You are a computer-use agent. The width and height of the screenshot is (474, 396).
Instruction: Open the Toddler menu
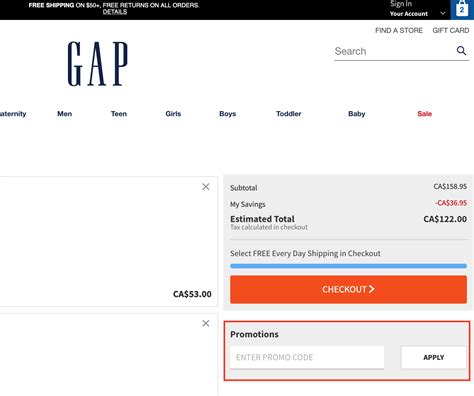pos(289,114)
